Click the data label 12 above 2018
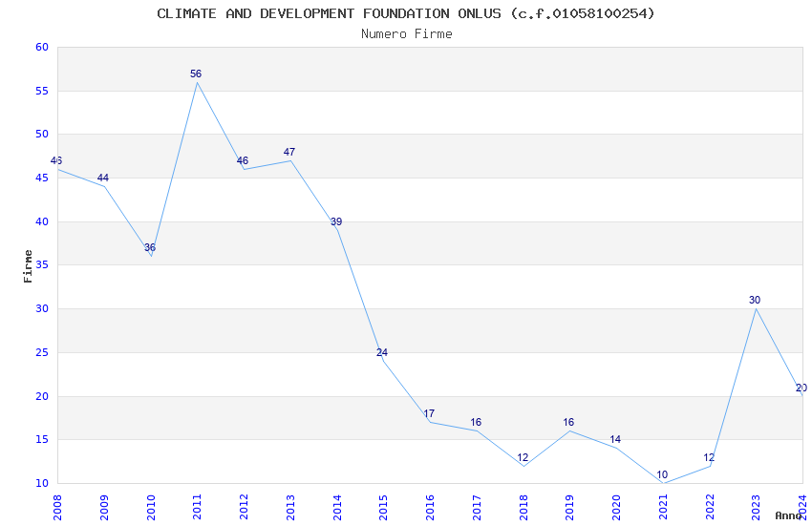 (x=523, y=458)
